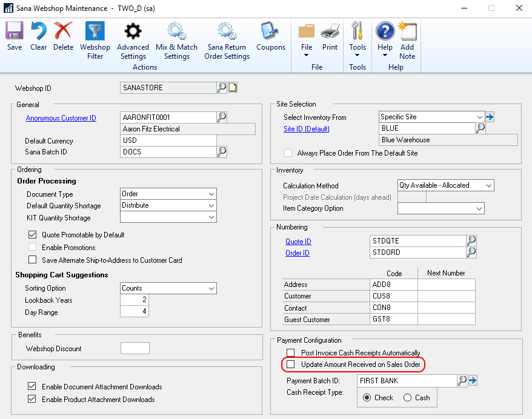532x419 pixels.
Task: Click the Address Code cell ADD8
Action: coord(394,285)
